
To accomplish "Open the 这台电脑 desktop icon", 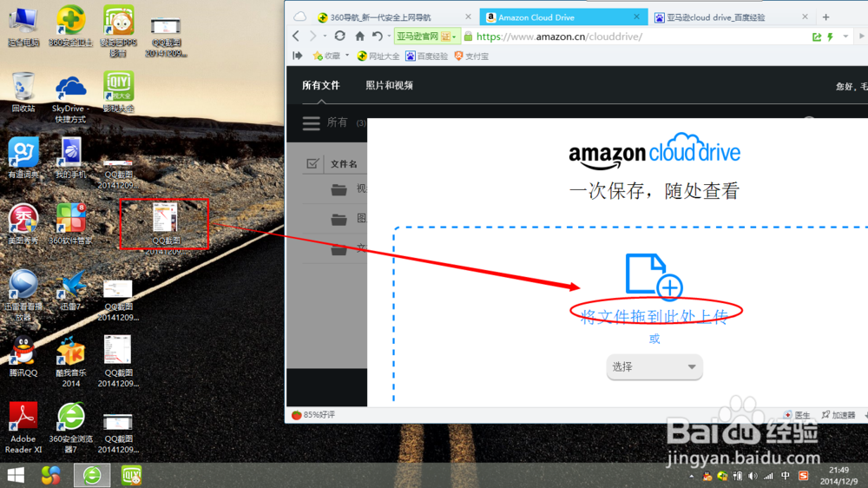I will (x=23, y=27).
